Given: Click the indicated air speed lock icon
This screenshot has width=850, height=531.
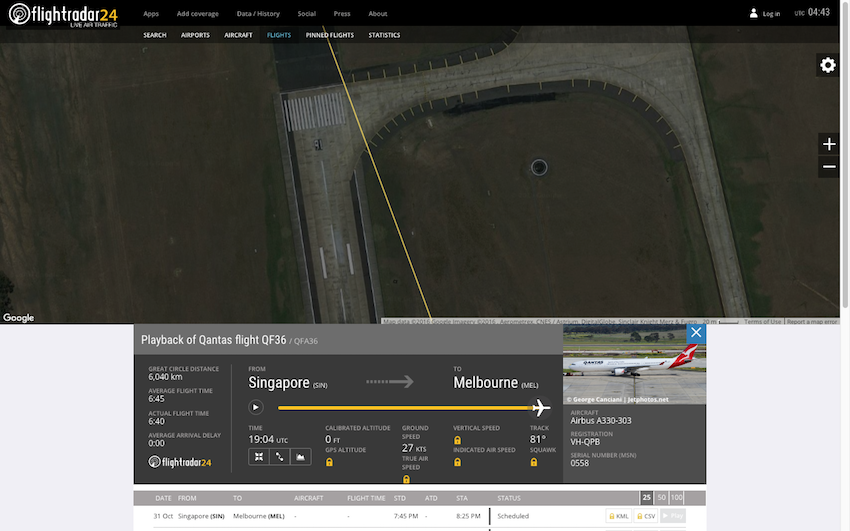Looking at the screenshot, I should click(457, 462).
